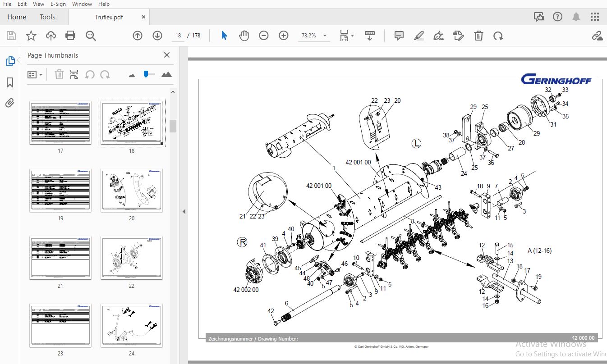Open the Bookmarks side panel
This screenshot has height=364, width=607.
10,82
